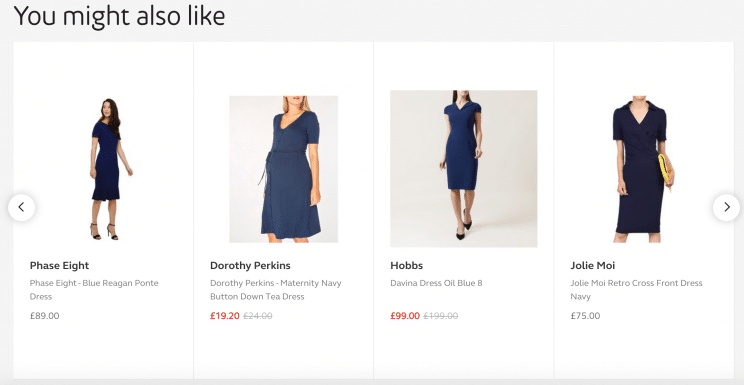Select the Jolie Moi brand heading
The width and height of the screenshot is (744, 385).
coord(593,265)
